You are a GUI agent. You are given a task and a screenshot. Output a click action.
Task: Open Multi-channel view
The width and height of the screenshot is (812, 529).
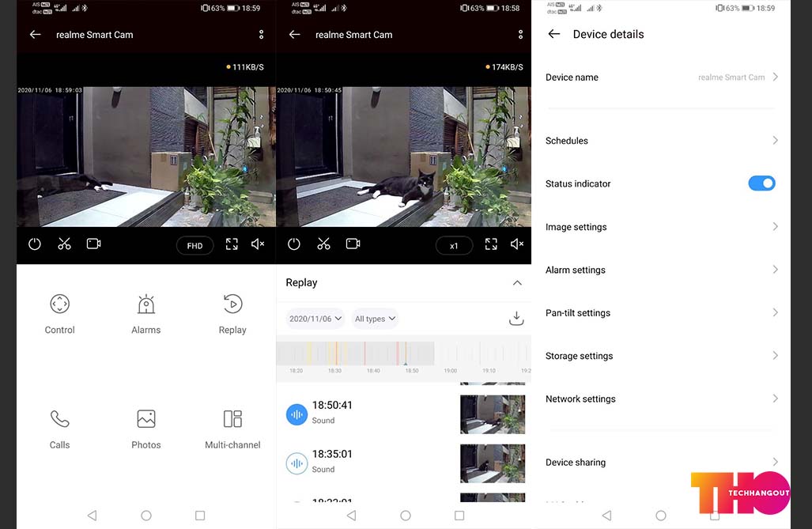point(232,429)
